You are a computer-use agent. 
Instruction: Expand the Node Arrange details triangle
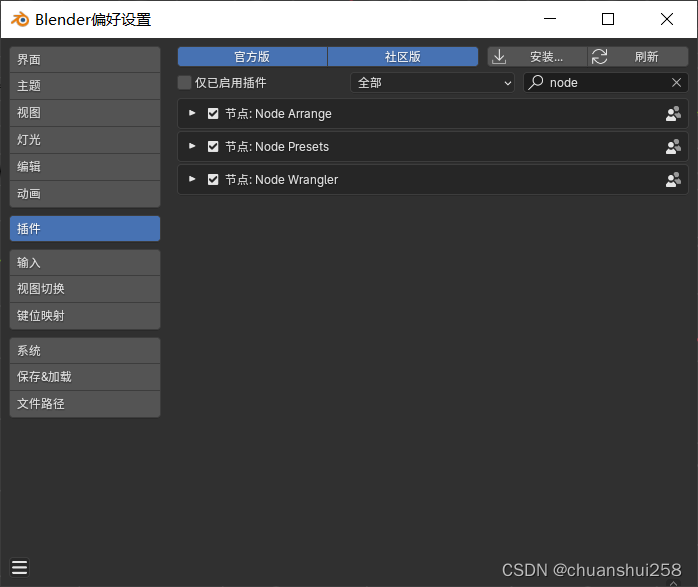(x=192, y=113)
